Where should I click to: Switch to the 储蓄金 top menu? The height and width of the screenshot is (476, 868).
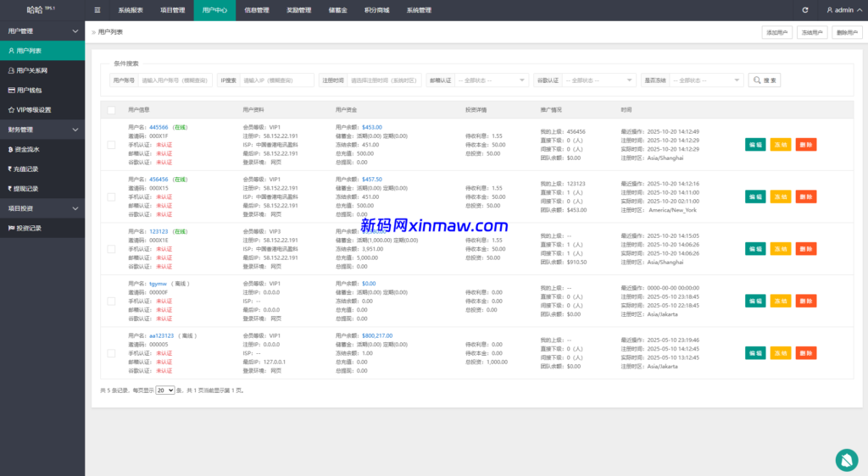tap(337, 10)
